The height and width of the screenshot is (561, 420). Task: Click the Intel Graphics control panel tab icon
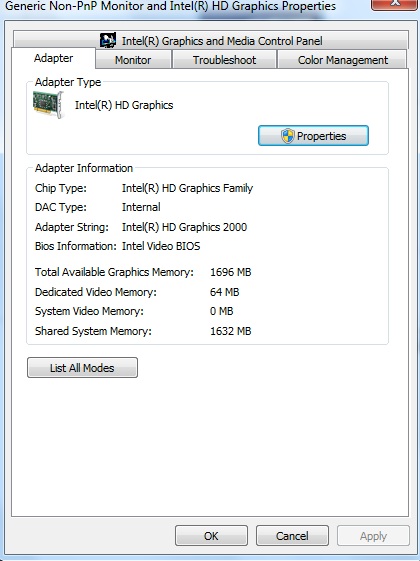[x=108, y=40]
